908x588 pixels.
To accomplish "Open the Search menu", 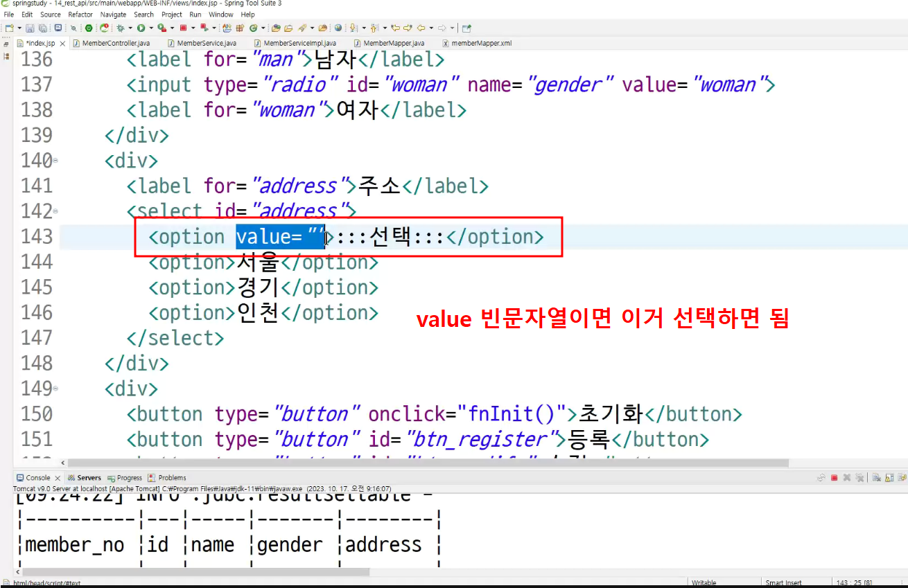I will pos(144,15).
